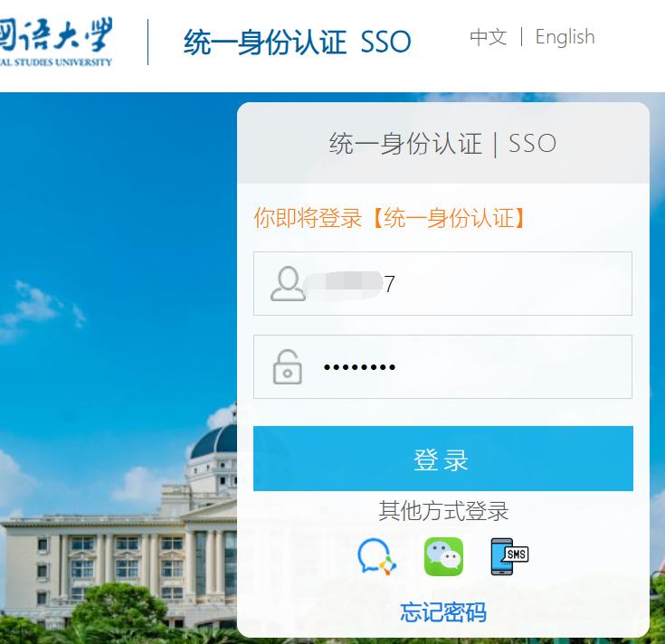Click the 其他方式登录 label
Image resolution: width=665 pixels, height=644 pixels.
tap(443, 511)
